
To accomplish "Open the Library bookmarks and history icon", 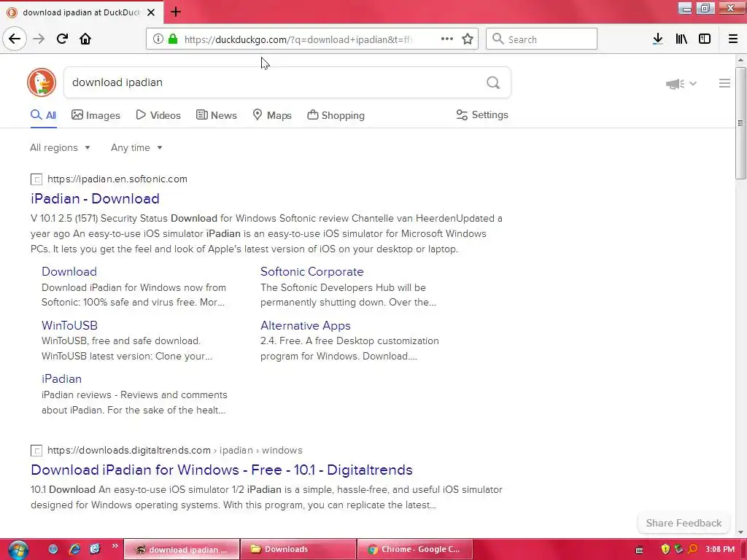I will pyautogui.click(x=681, y=39).
